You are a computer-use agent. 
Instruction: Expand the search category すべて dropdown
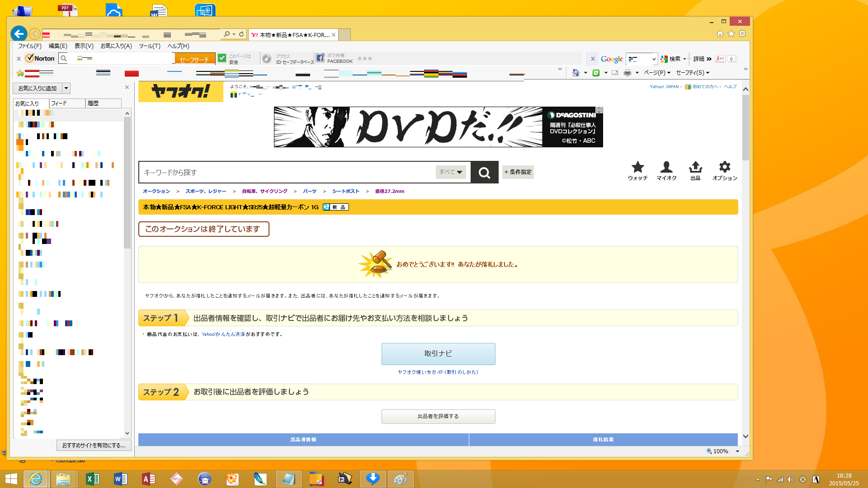pyautogui.click(x=451, y=172)
